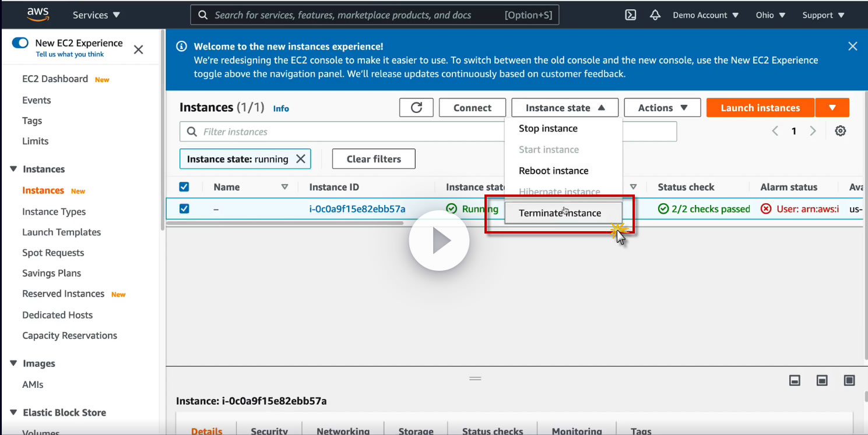868x435 pixels.
Task: Click the Clear filters button
Action: 374,159
